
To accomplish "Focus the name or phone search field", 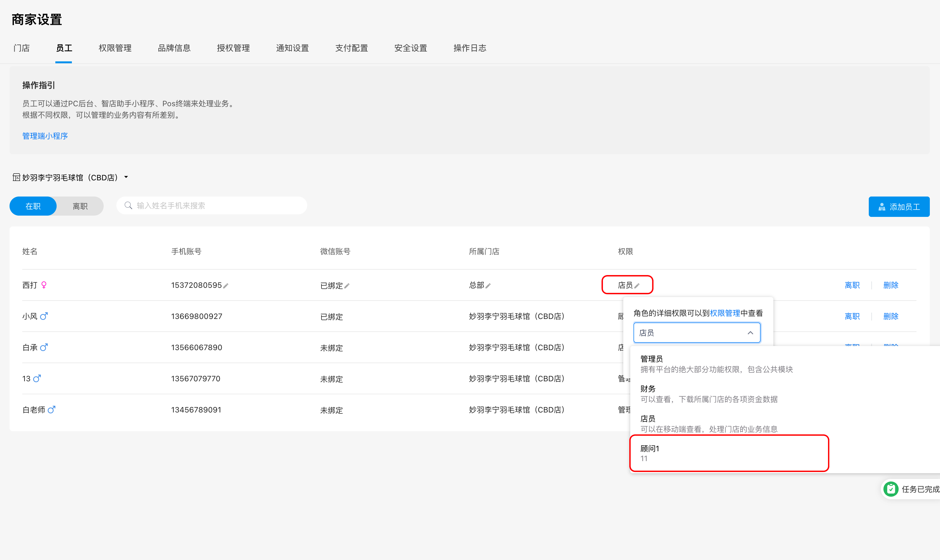I will click(x=212, y=205).
